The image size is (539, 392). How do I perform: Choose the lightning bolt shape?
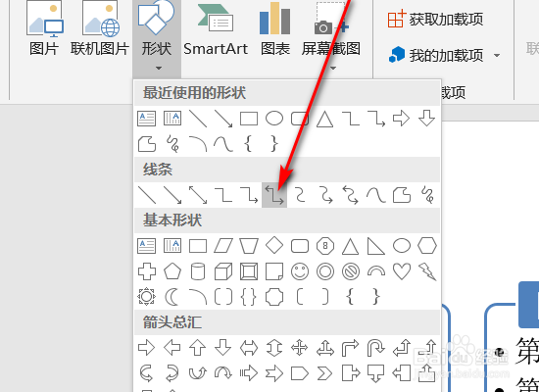pos(427,271)
